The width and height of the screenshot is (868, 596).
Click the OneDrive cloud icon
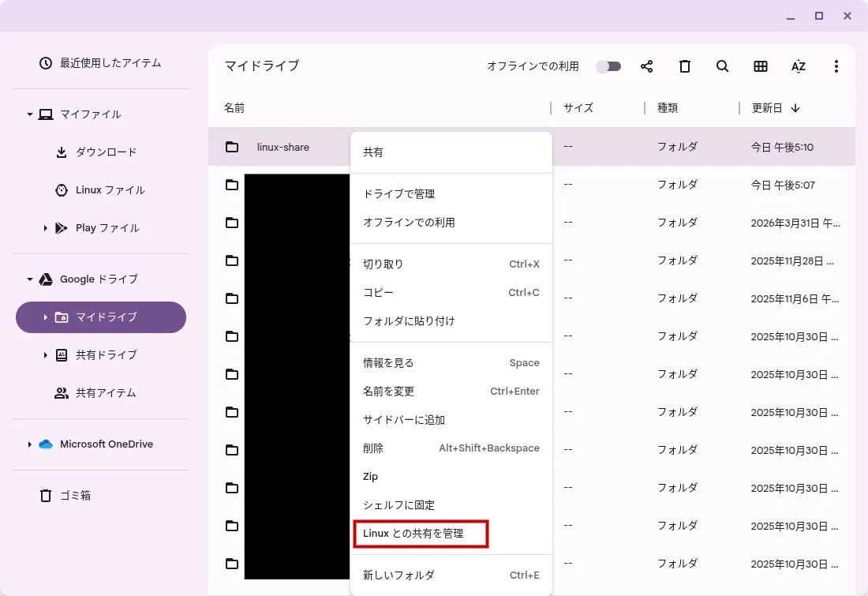tap(46, 444)
